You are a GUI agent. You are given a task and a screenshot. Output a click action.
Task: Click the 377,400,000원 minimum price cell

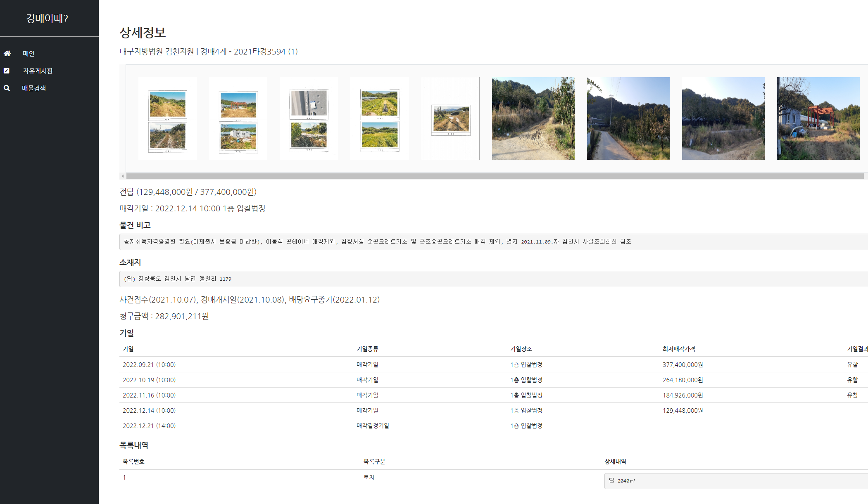point(683,365)
